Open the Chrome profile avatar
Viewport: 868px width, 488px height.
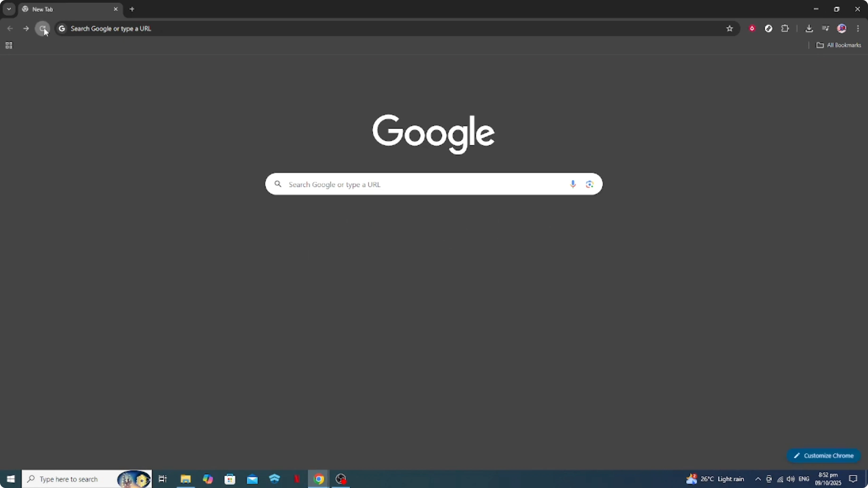pos(842,28)
